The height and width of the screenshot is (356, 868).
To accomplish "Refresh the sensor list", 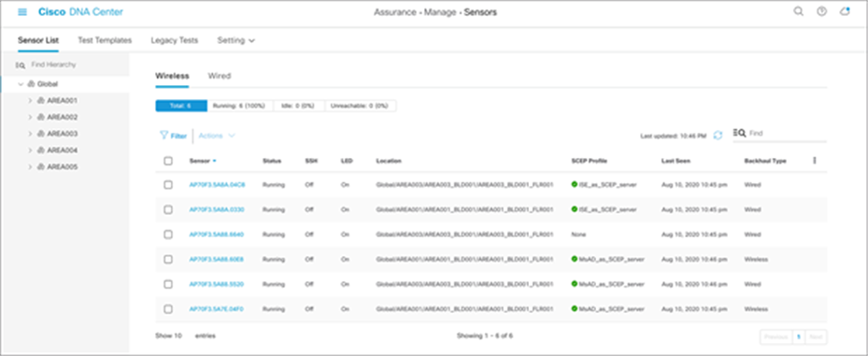I will 718,135.
